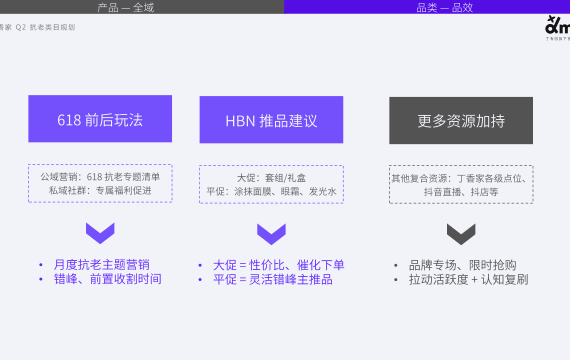Open the 品类 — 品效 tab
570x360 pixels.
(x=427, y=7)
